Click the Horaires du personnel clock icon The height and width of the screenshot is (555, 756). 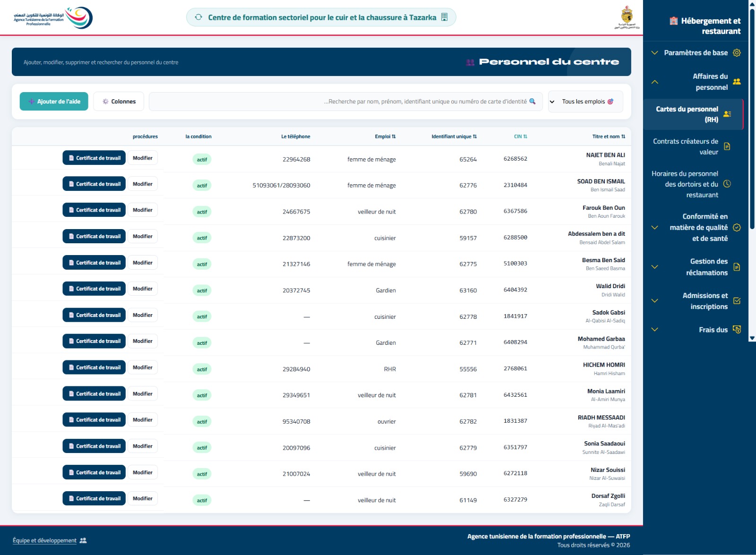727,184
